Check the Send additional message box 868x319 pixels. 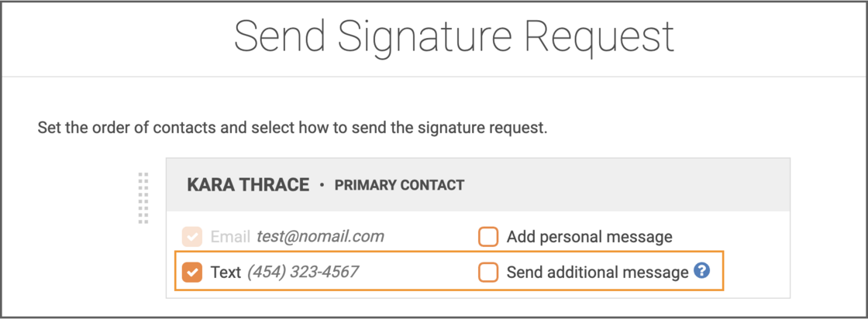pyautogui.click(x=488, y=272)
